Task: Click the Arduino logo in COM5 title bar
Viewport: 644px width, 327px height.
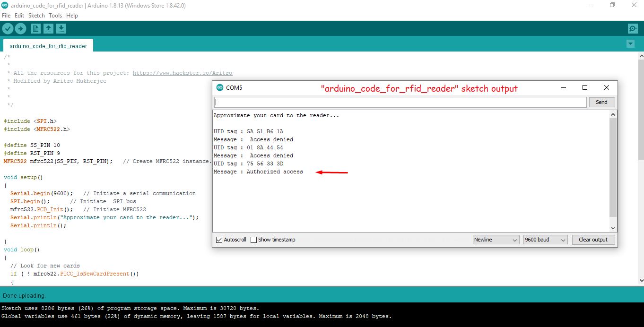Action: tap(220, 87)
